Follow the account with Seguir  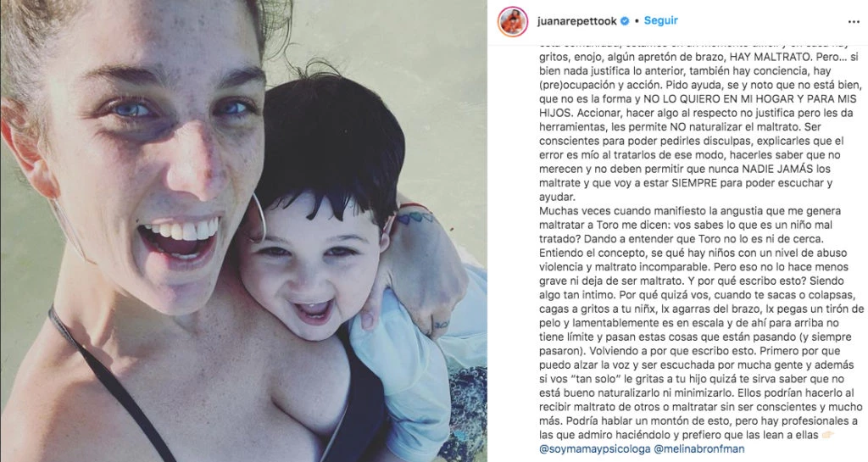661,20
